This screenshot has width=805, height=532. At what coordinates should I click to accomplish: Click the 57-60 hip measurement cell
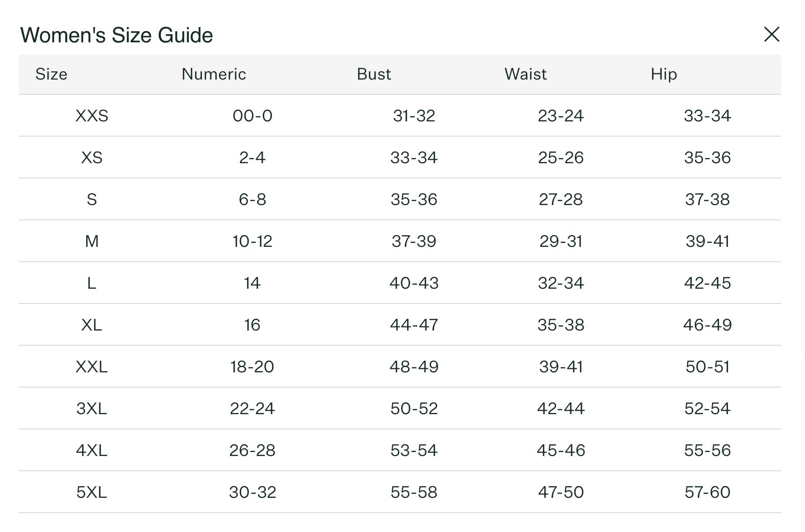coord(708,492)
